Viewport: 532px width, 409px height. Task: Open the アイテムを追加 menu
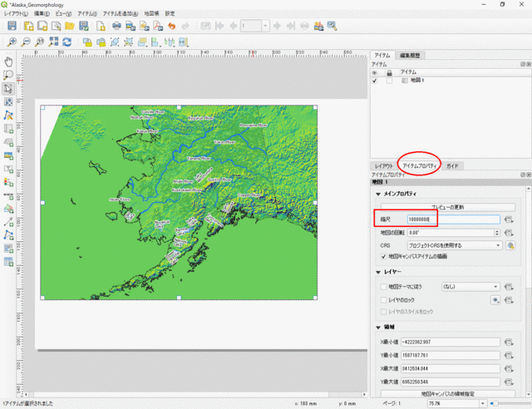(x=121, y=13)
